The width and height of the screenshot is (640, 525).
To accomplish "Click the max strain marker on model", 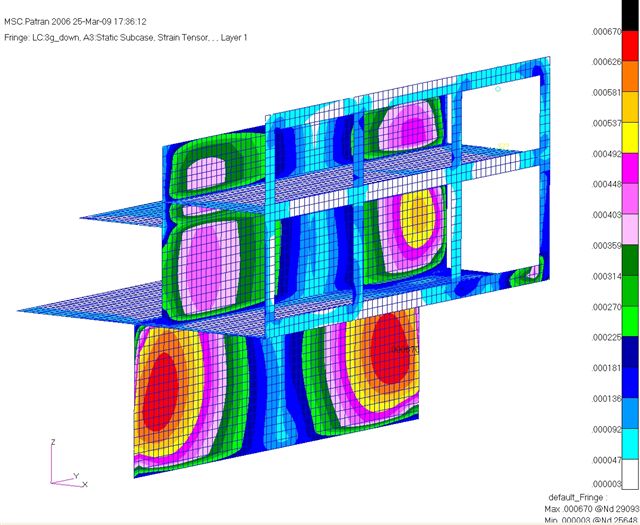I will click(x=405, y=349).
